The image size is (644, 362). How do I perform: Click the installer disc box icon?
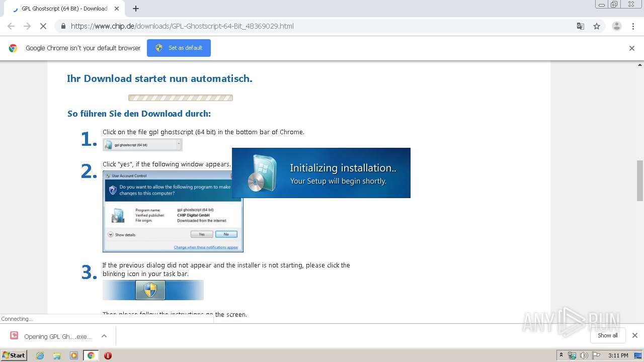coord(262,173)
